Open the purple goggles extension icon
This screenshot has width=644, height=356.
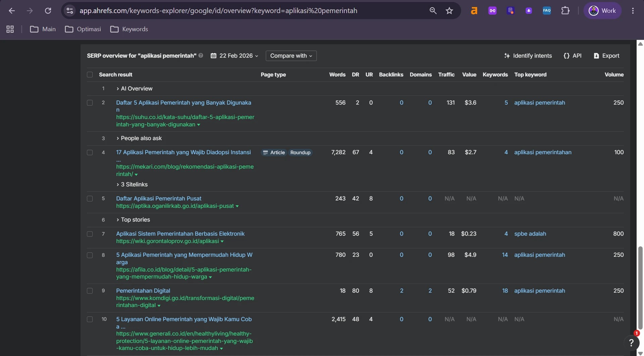point(492,11)
